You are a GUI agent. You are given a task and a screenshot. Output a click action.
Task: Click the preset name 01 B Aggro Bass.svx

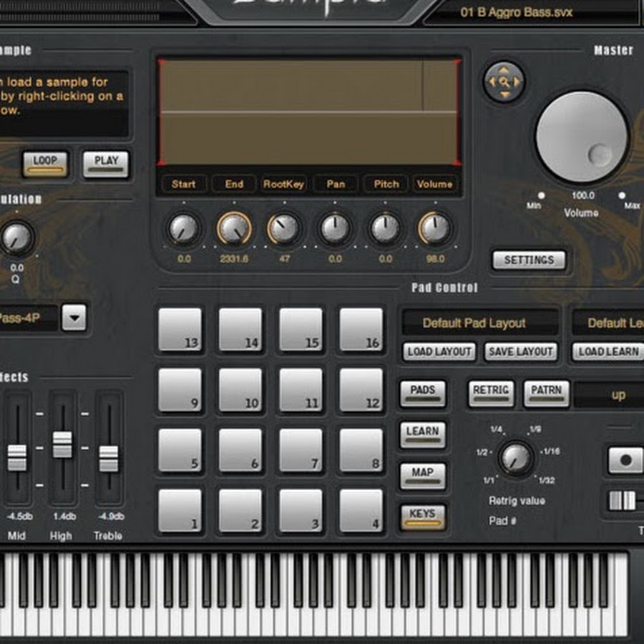(x=516, y=12)
